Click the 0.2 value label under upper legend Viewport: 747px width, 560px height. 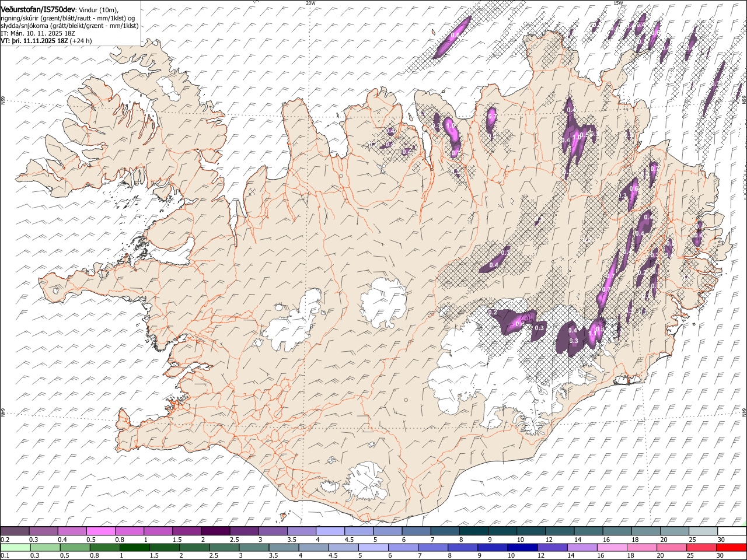4,540
